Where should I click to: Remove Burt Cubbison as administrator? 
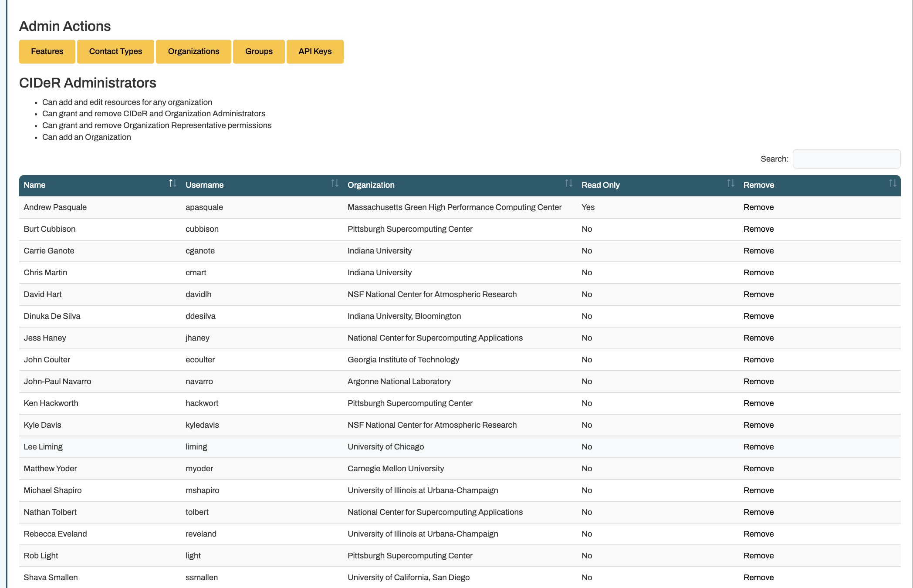pyautogui.click(x=758, y=229)
